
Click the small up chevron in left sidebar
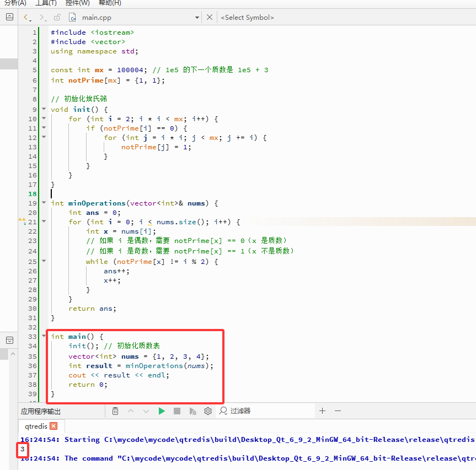click(x=13, y=354)
